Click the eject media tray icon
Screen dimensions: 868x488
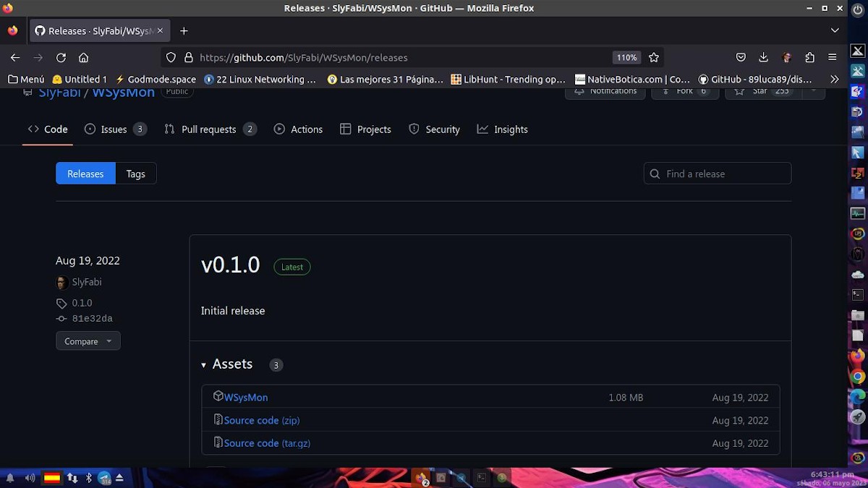pyautogui.click(x=119, y=478)
